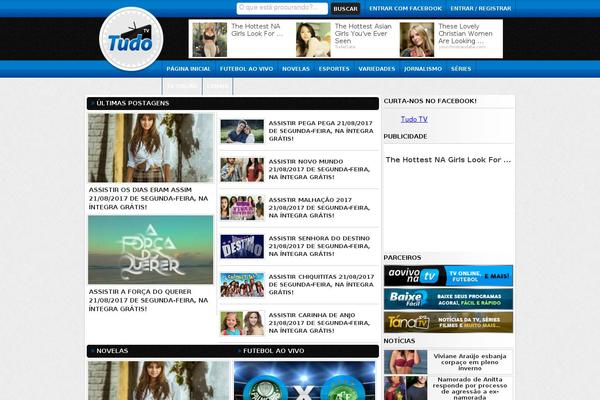This screenshot has height=400, width=600.
Task: Click the BUSCAR search button
Action: coord(345,8)
